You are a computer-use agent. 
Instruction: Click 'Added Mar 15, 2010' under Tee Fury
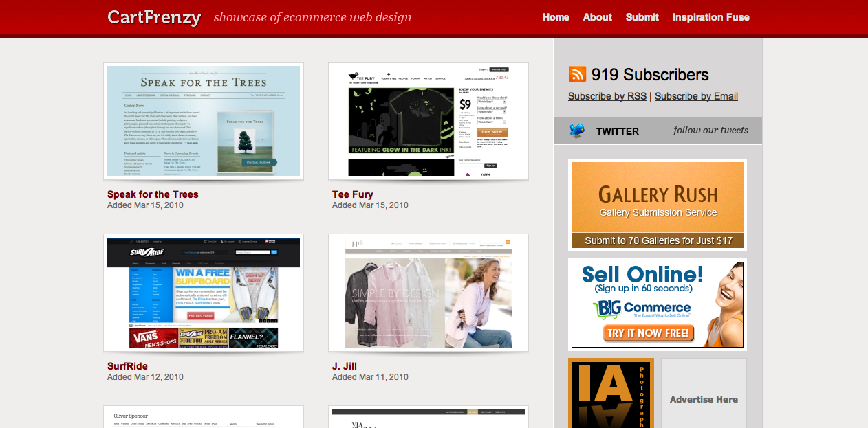tap(370, 205)
